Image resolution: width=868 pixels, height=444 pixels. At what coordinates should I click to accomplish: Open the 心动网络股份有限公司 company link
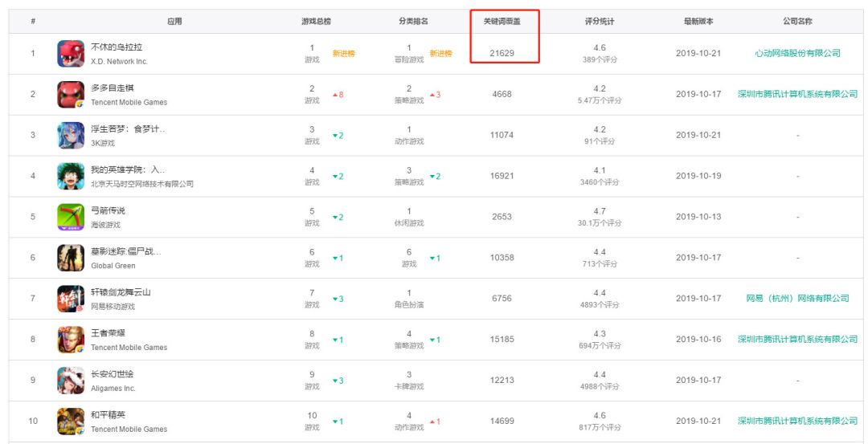click(x=797, y=53)
